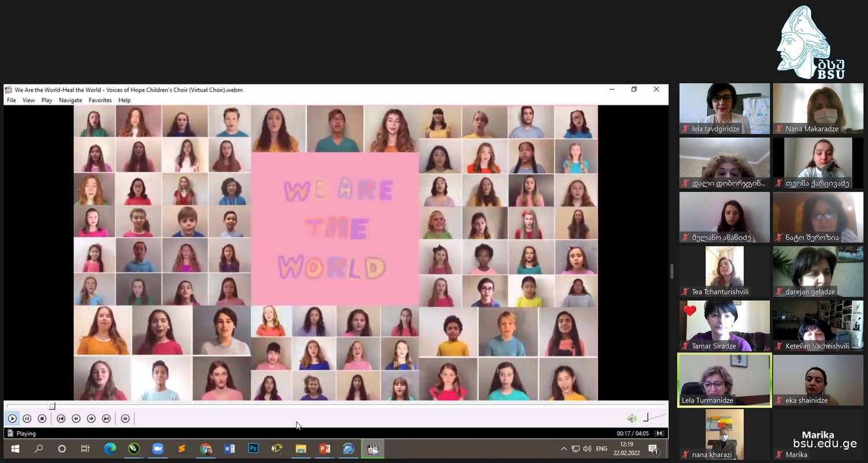Viewport: 868px width, 463px height.
Task: Open the Navigate menu
Action: click(71, 100)
